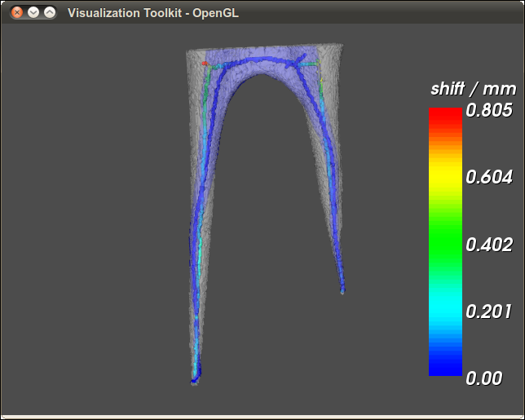Click the 0.805 maximum scale label
Image resolution: width=525 pixels, height=420 pixels.
point(488,110)
